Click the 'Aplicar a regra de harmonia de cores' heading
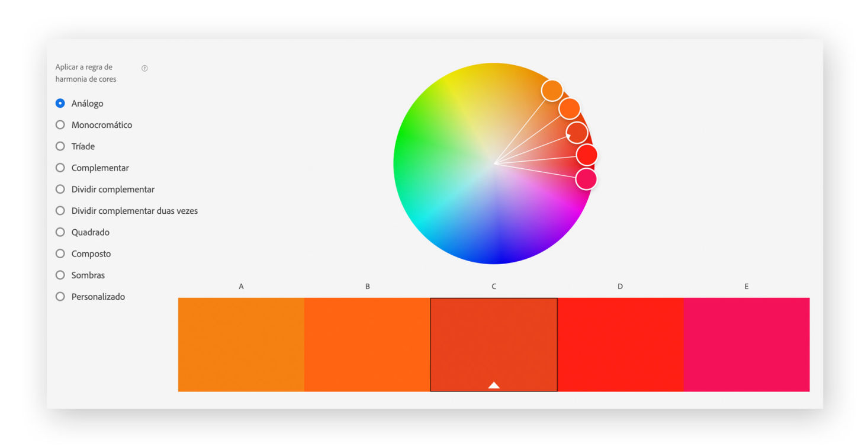868x446 pixels. coord(86,73)
